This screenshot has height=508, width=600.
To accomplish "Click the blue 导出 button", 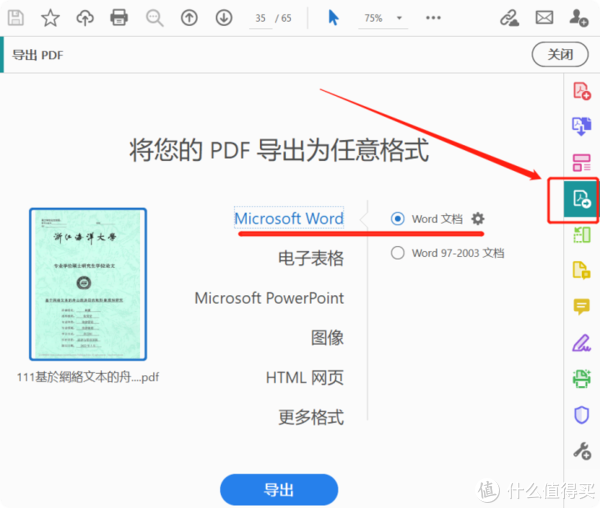I will coord(279,489).
